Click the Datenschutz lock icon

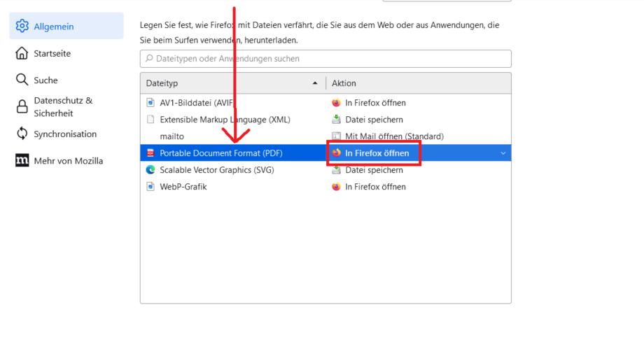pos(22,106)
